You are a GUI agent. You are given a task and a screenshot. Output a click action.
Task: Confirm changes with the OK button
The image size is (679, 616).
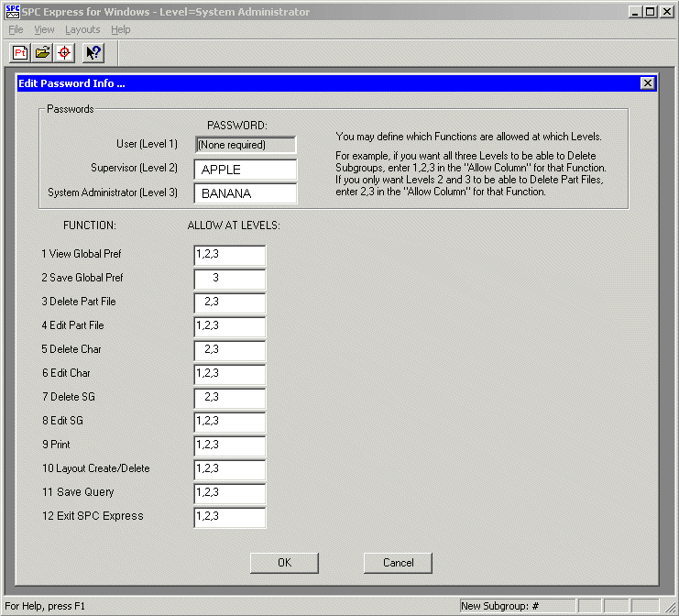coord(284,563)
